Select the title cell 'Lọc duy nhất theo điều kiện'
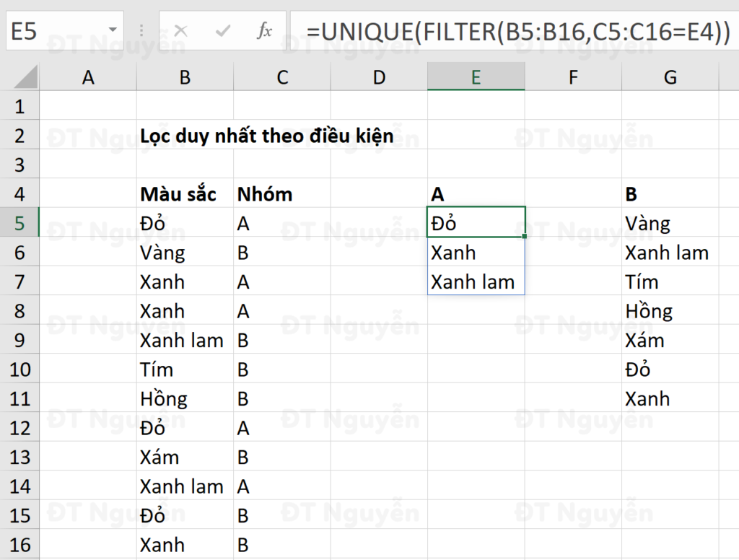Viewport: 739px width, 560px height. [267, 136]
